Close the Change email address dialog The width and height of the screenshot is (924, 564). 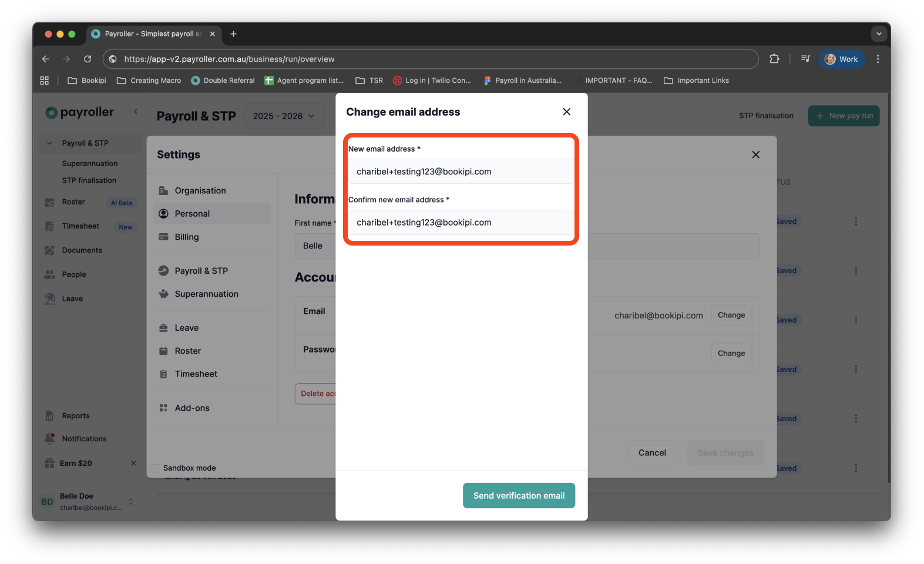pyautogui.click(x=566, y=112)
